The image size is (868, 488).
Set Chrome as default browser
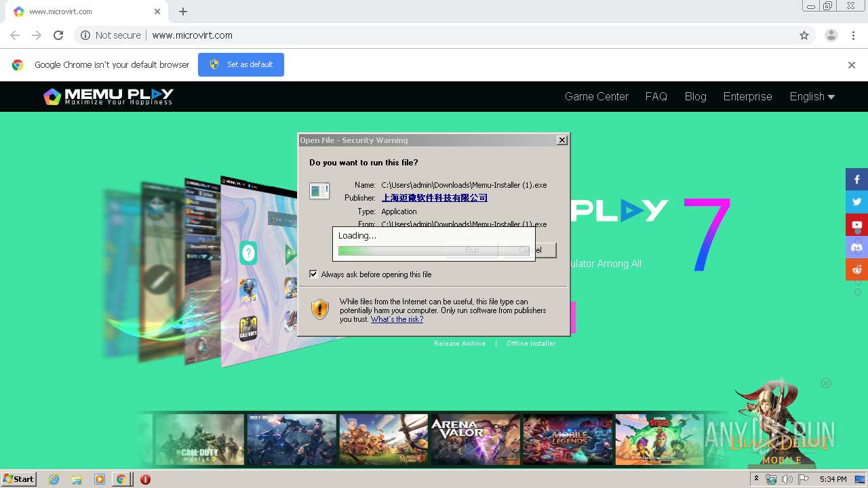241,64
